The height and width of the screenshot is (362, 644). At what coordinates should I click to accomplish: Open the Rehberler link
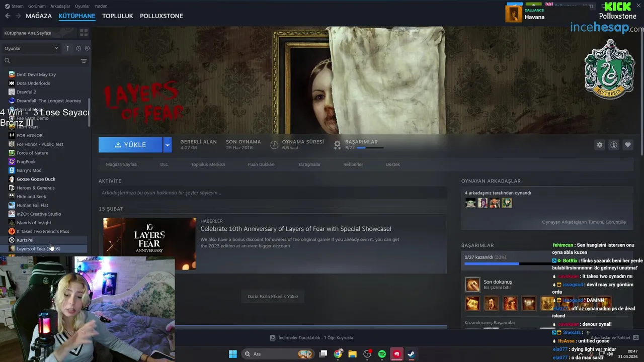pyautogui.click(x=353, y=164)
